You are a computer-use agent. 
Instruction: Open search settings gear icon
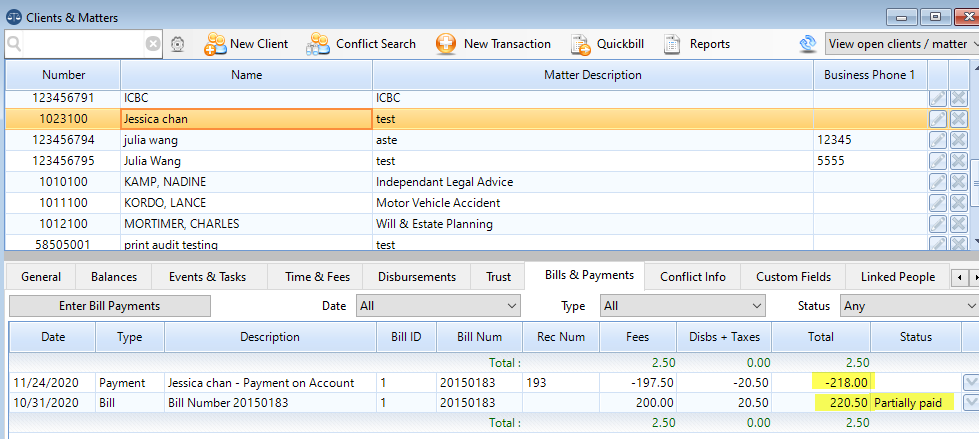coord(177,44)
